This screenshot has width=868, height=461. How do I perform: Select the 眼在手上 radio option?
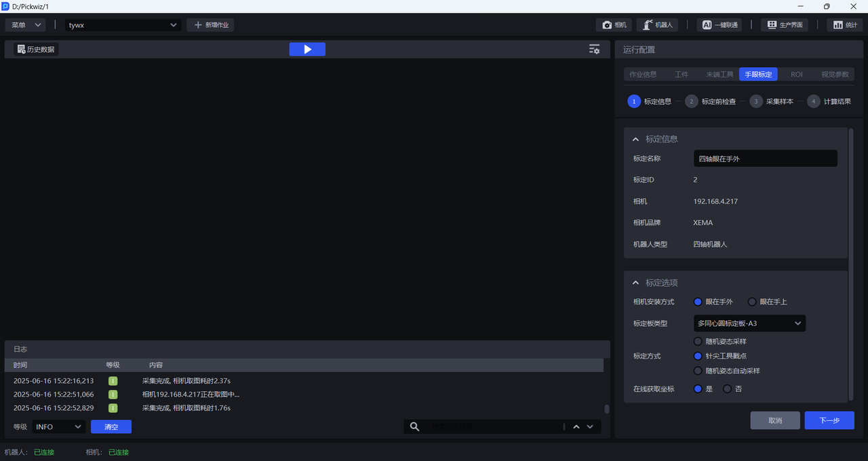pyautogui.click(x=752, y=302)
